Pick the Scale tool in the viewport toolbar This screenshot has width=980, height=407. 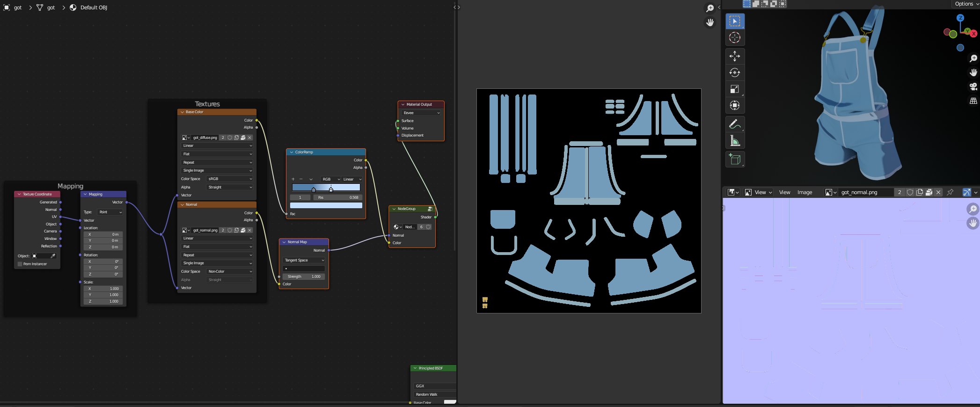click(735, 89)
